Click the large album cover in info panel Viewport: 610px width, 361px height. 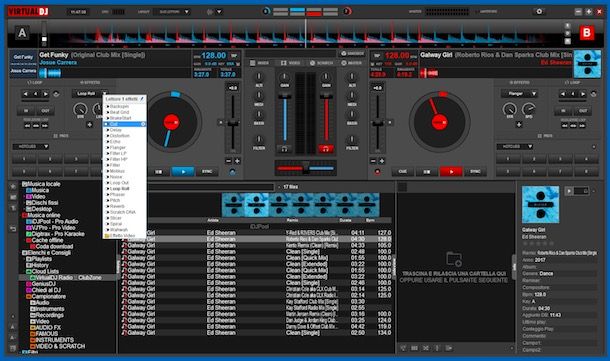click(x=540, y=205)
